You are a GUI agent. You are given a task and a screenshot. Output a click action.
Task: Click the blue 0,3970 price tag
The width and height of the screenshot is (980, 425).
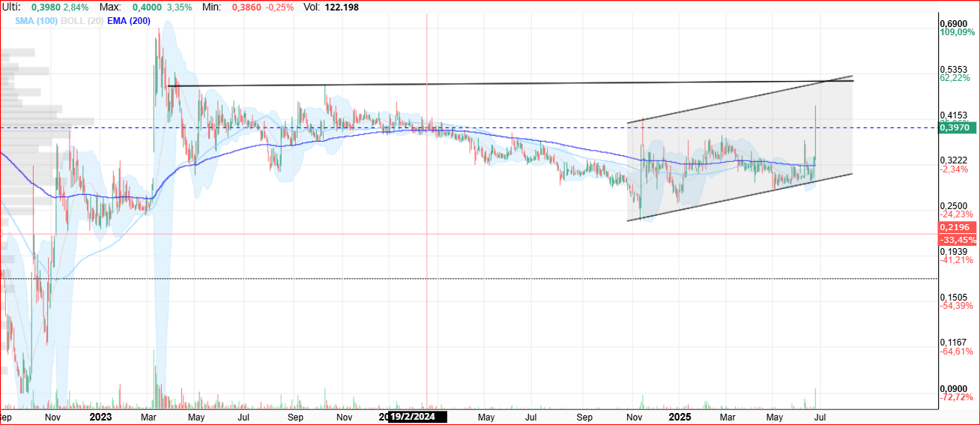(956, 128)
